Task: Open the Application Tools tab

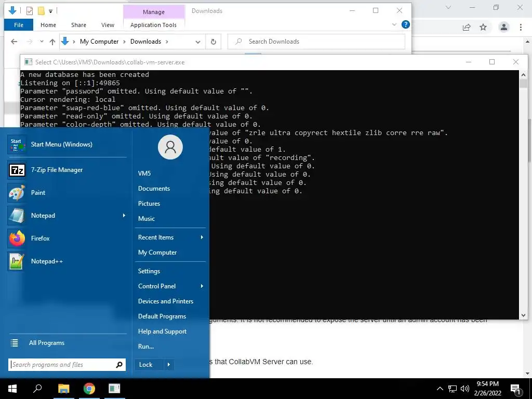Action: coord(153,25)
